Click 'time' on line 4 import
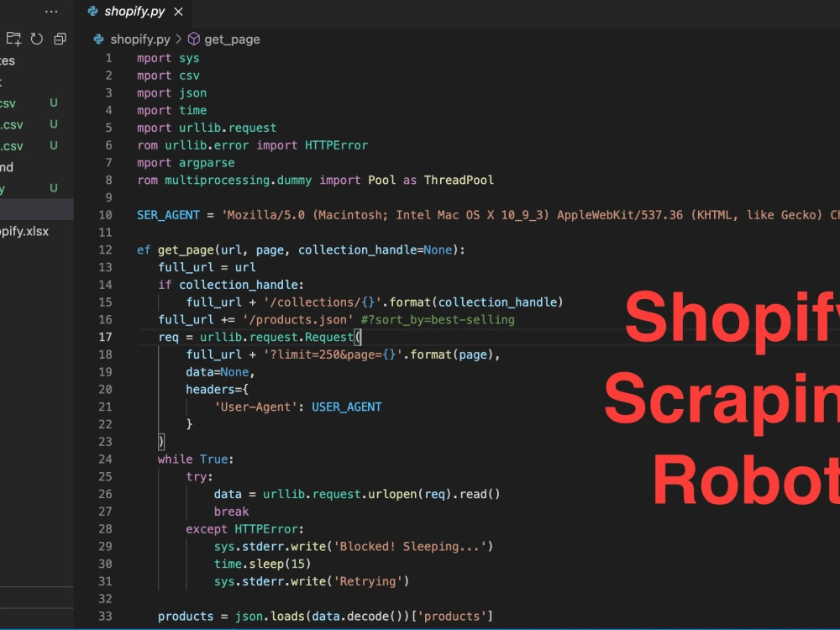This screenshot has height=630, width=840. point(193,110)
